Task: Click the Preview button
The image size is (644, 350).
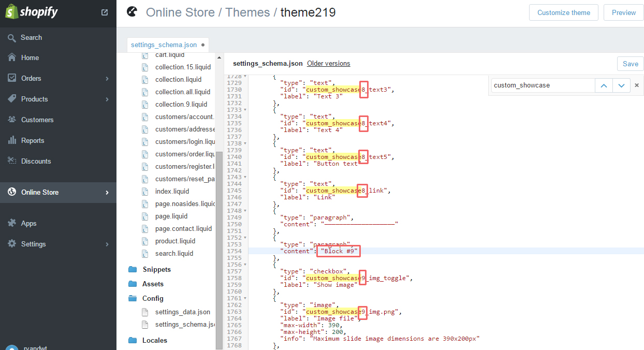Action: point(623,12)
